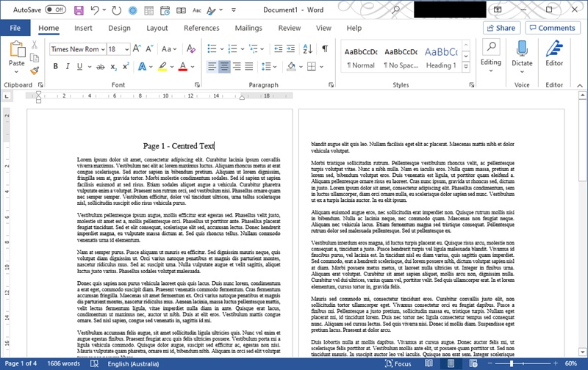Apply yellow text highlight color
Screen dimensions: 588x370
click(x=162, y=66)
